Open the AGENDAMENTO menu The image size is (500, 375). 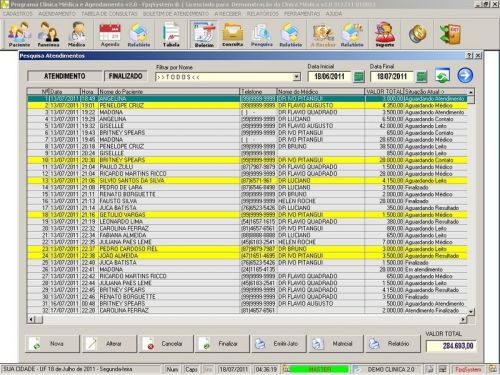[x=57, y=14]
